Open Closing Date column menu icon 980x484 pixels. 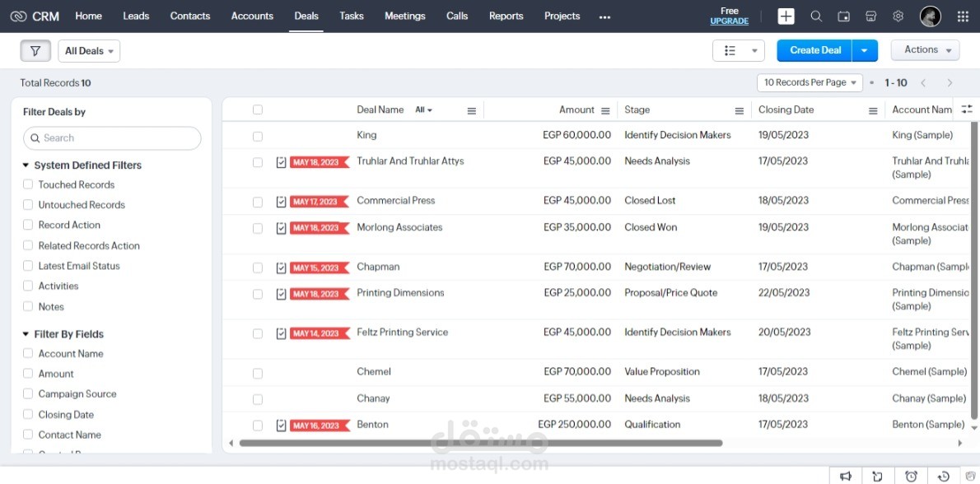(x=873, y=111)
